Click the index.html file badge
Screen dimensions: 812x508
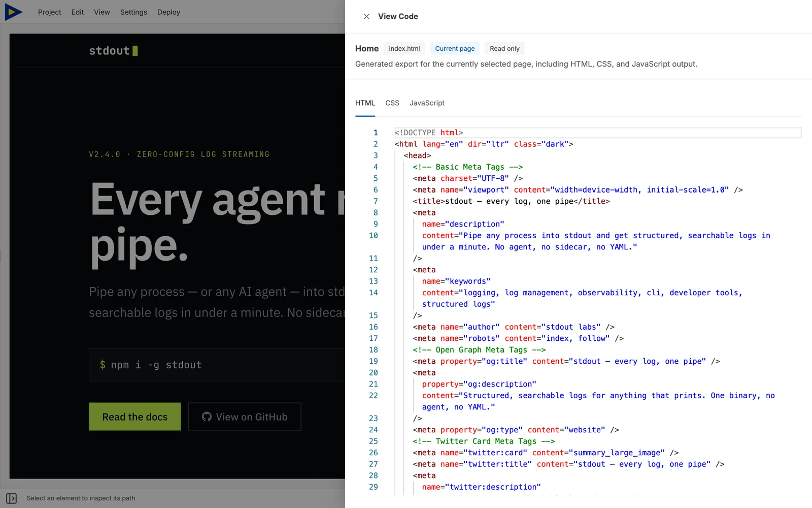[404, 49]
